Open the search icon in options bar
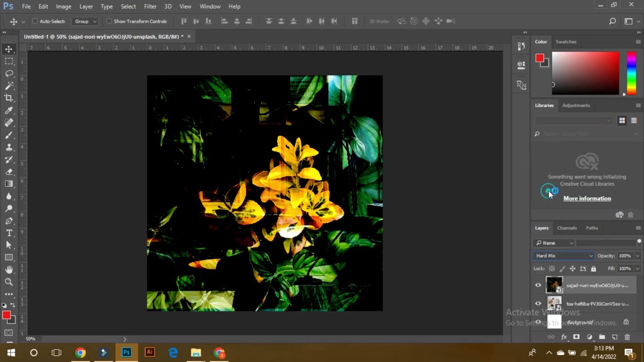This screenshot has height=362, width=644. (612, 21)
